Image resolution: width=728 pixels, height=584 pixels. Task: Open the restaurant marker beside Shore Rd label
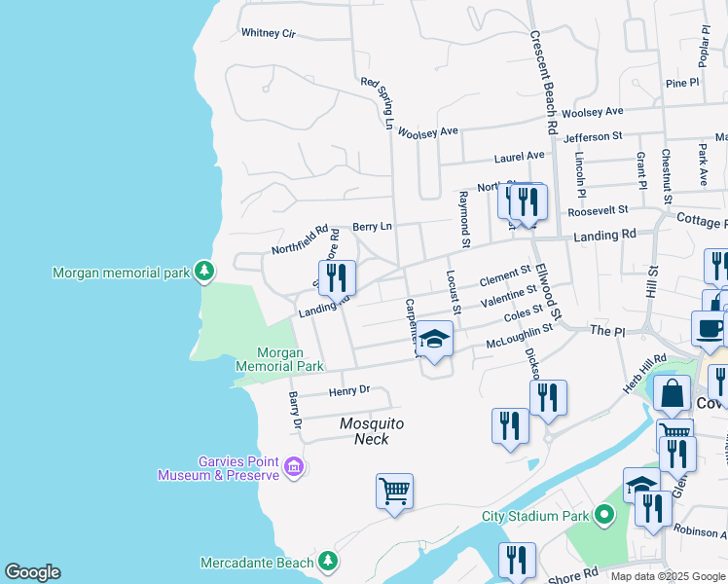point(517,562)
